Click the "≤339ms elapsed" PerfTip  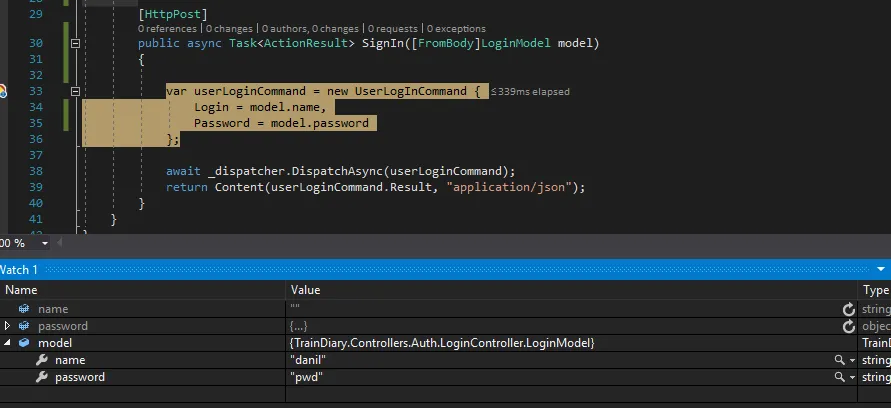[530, 91]
